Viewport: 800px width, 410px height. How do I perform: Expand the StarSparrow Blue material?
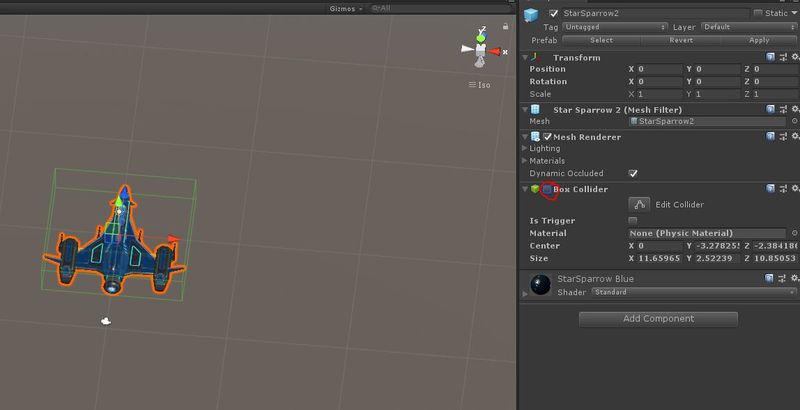tap(524, 294)
